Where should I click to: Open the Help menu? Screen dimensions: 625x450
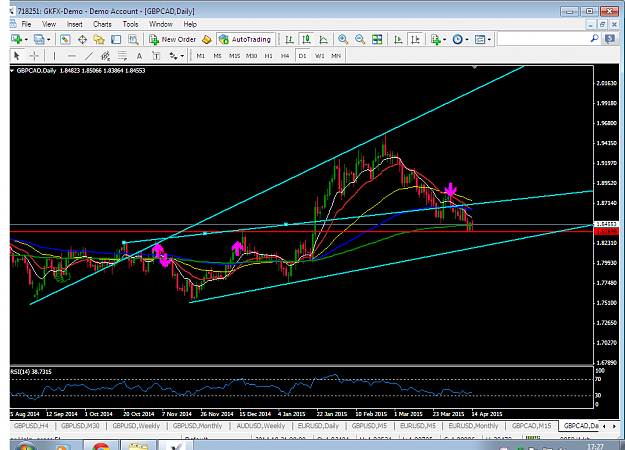[x=190, y=24]
